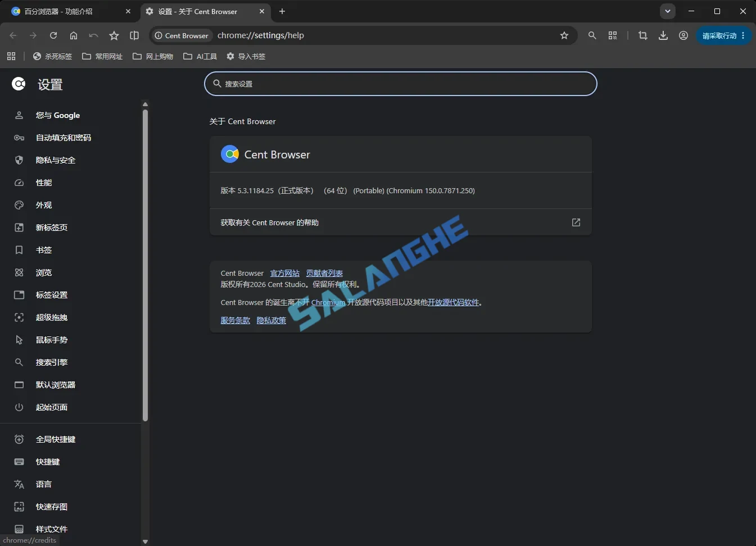Click the crop screenshot toolbar icon
Viewport: 756px width, 546px height.
643,35
